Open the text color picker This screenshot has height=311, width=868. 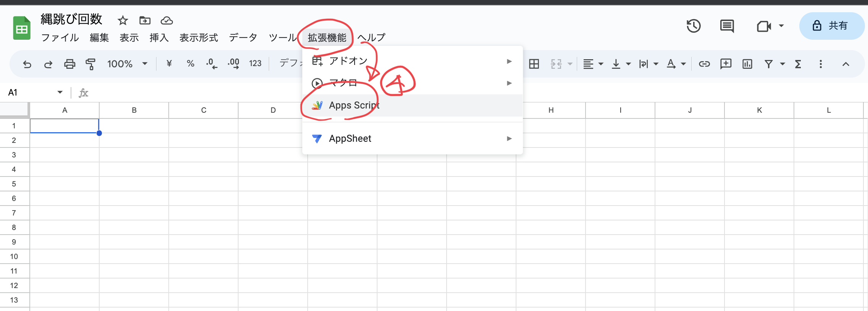coord(671,64)
